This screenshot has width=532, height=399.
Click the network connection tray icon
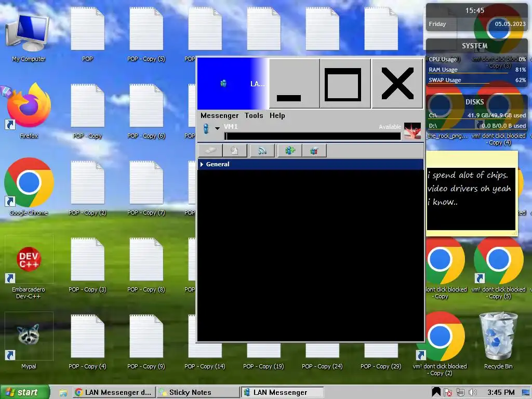click(x=460, y=393)
